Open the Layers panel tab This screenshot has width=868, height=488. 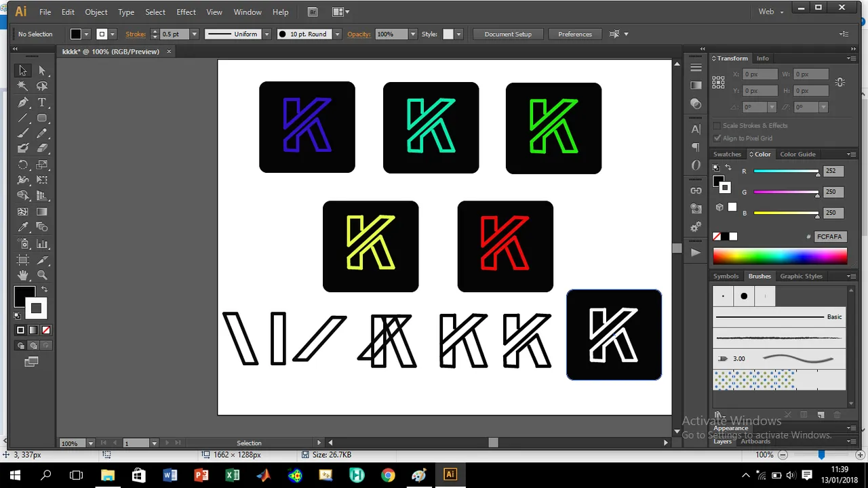[722, 441]
